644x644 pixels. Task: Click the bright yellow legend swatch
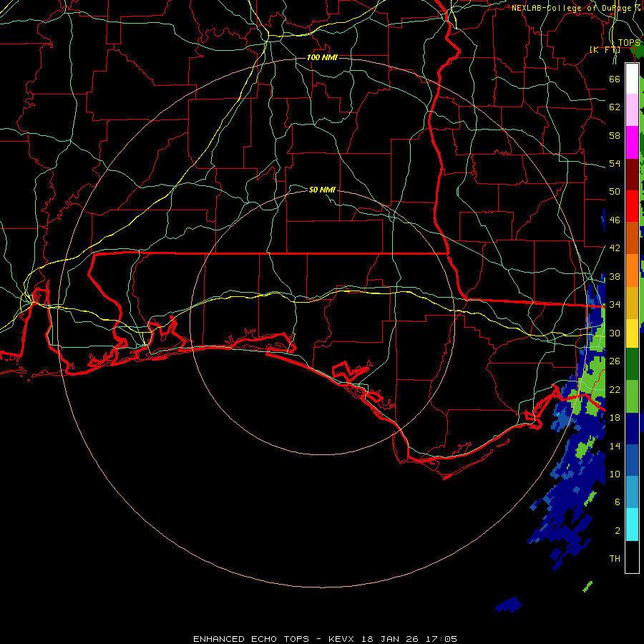click(x=632, y=333)
